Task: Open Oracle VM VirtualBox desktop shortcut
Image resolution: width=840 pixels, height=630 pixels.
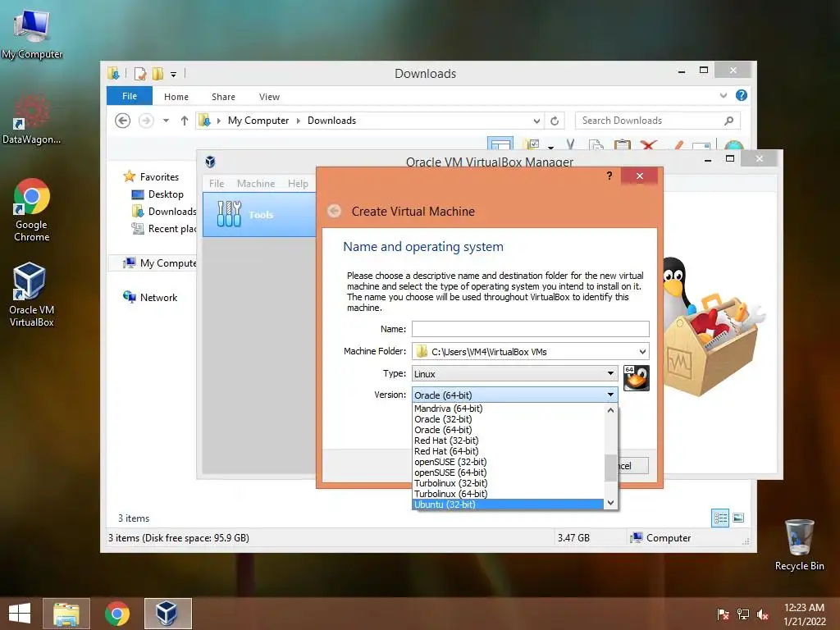Action: click(x=32, y=294)
